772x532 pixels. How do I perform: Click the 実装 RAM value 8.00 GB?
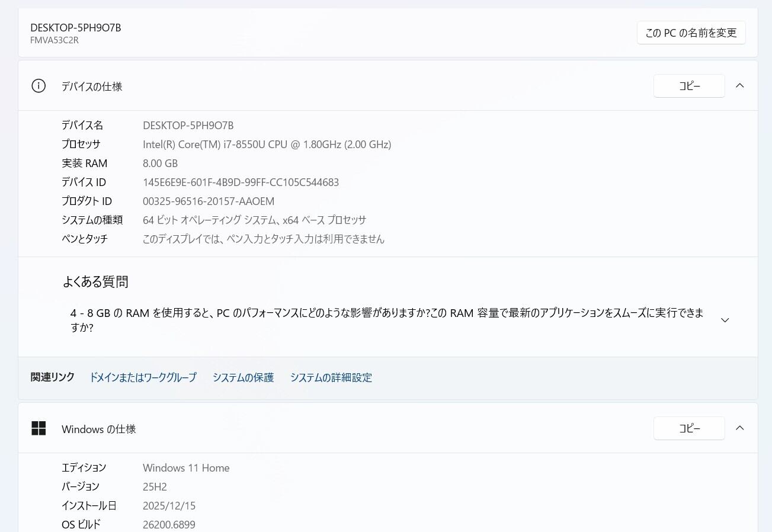click(160, 163)
